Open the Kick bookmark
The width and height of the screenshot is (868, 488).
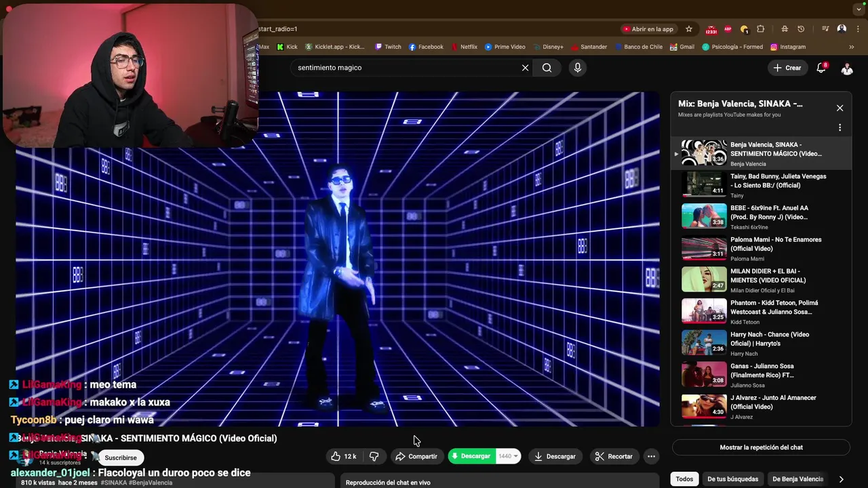coord(287,47)
